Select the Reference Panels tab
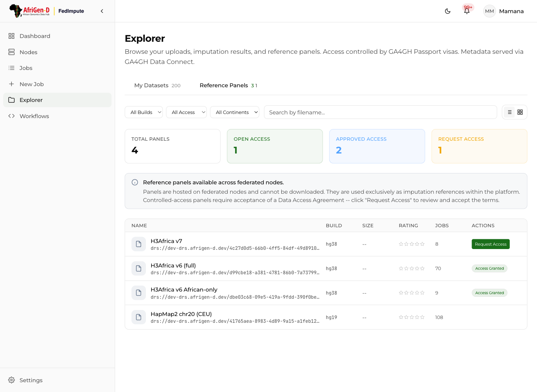 click(x=228, y=85)
